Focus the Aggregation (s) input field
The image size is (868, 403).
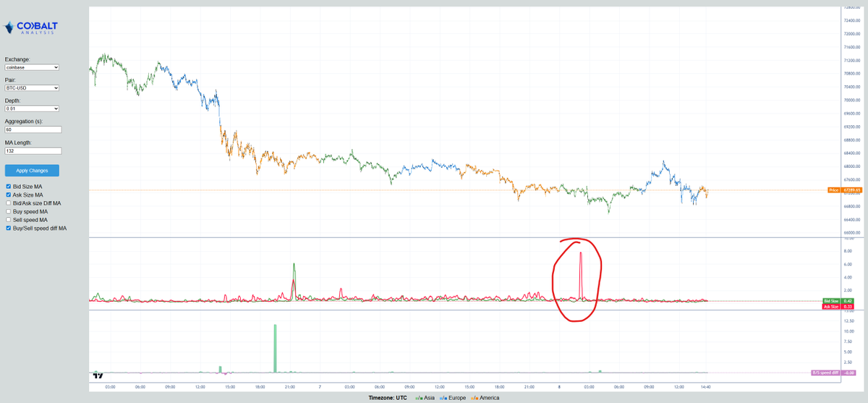pyautogui.click(x=33, y=130)
